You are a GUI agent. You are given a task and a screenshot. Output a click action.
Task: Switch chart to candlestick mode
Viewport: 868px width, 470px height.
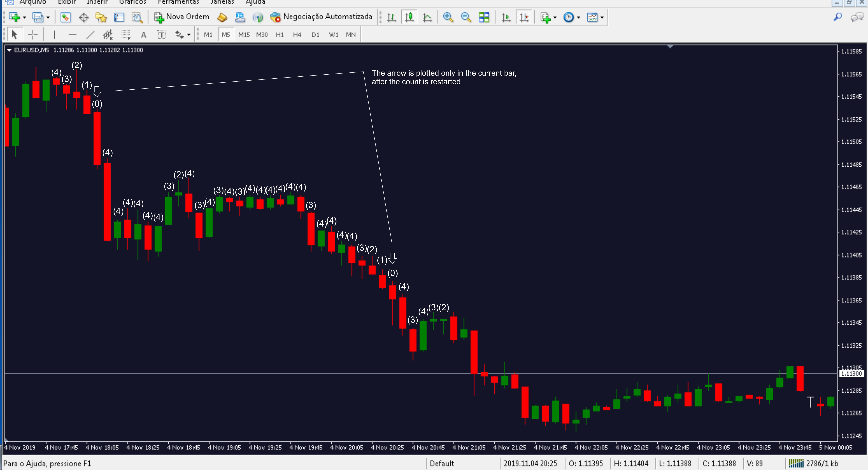(x=409, y=17)
